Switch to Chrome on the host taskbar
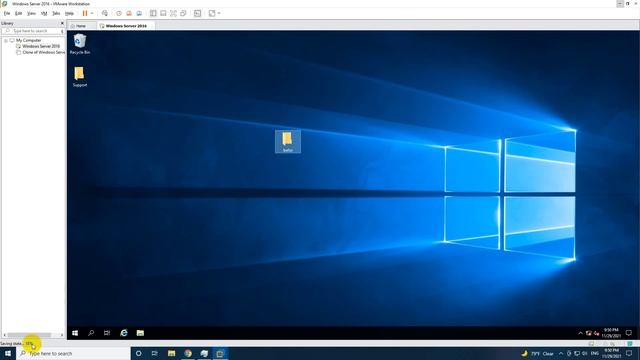The width and height of the screenshot is (640, 360). coord(188,353)
